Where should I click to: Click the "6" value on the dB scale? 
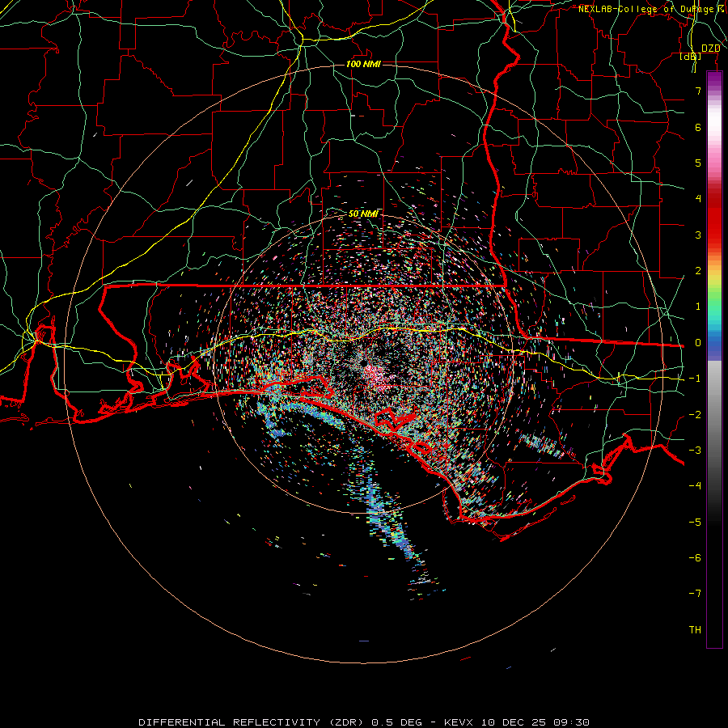point(698,127)
